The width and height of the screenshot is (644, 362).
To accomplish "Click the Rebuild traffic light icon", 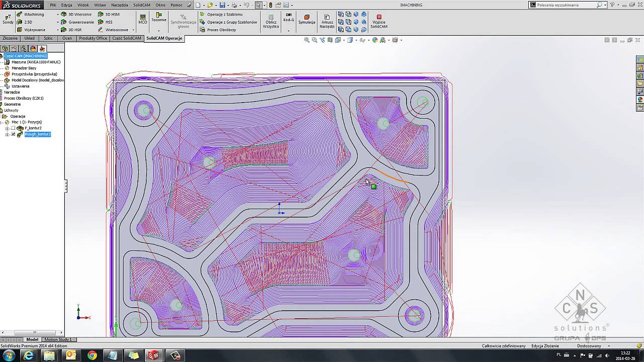I will pos(271,5).
